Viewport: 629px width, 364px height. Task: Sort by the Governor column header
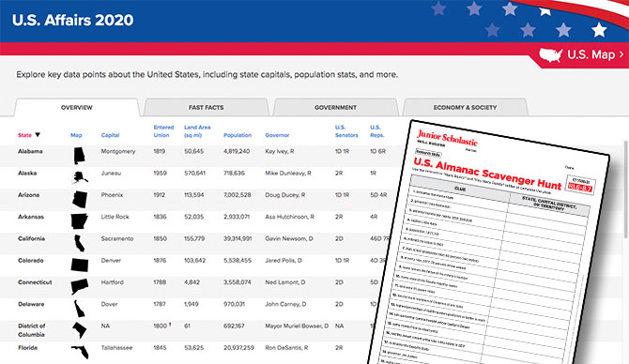277,135
